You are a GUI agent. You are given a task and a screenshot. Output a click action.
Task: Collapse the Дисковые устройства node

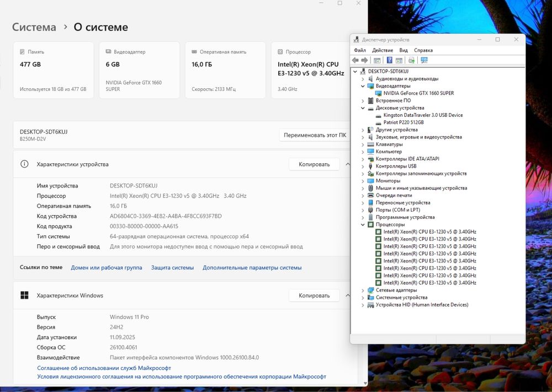363,108
